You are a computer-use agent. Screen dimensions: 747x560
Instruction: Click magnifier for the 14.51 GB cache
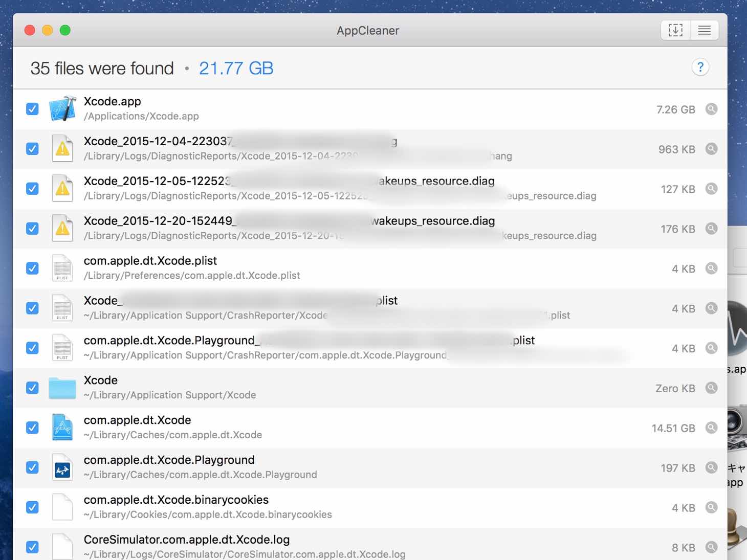tap(711, 428)
